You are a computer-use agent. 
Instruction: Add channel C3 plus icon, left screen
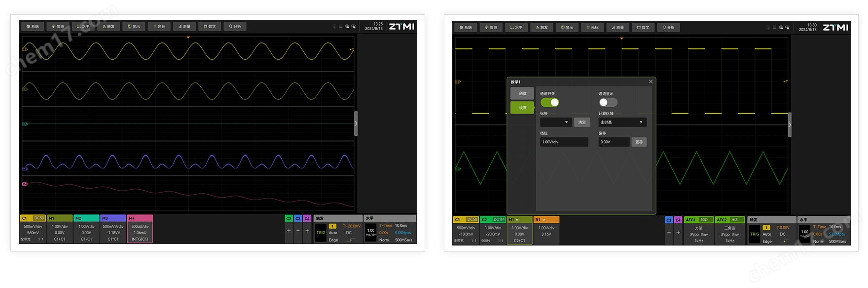click(x=298, y=231)
